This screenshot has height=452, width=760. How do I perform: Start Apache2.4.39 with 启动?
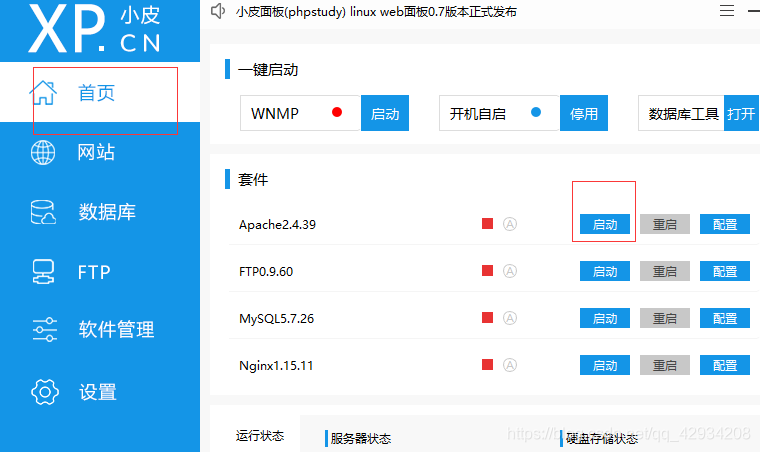click(605, 224)
